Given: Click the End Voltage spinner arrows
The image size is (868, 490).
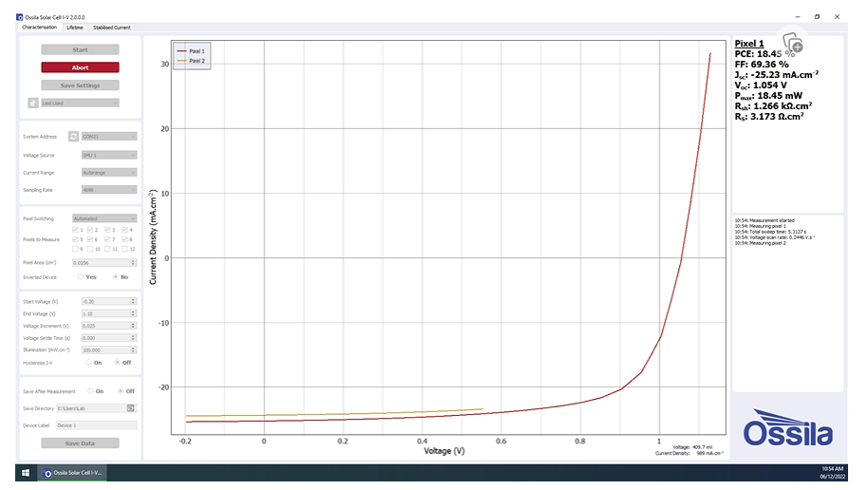Looking at the screenshot, I should coord(133,313).
